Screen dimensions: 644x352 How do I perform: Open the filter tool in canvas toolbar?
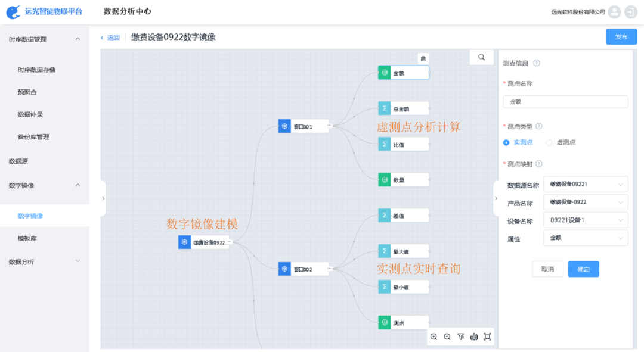tap(460, 337)
